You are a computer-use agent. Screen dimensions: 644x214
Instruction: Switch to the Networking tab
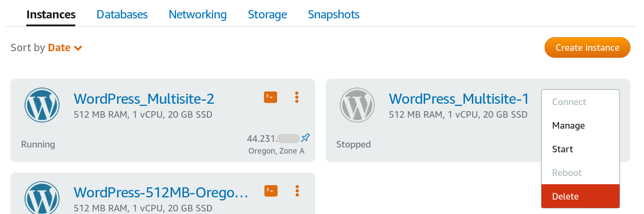pos(198,14)
